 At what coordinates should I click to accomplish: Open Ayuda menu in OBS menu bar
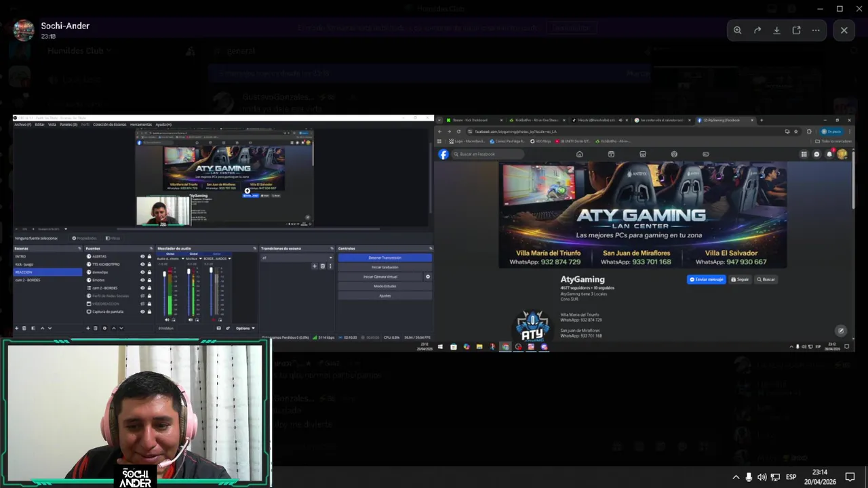point(163,125)
